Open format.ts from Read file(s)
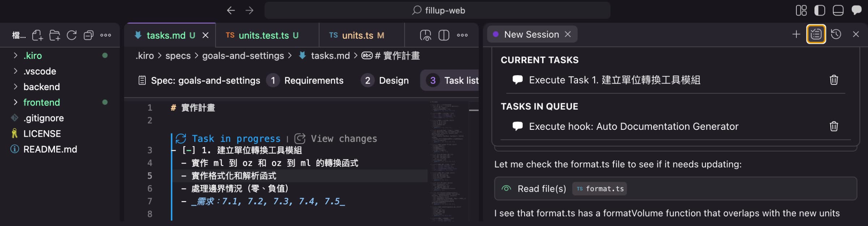The image size is (868, 226). (x=599, y=189)
